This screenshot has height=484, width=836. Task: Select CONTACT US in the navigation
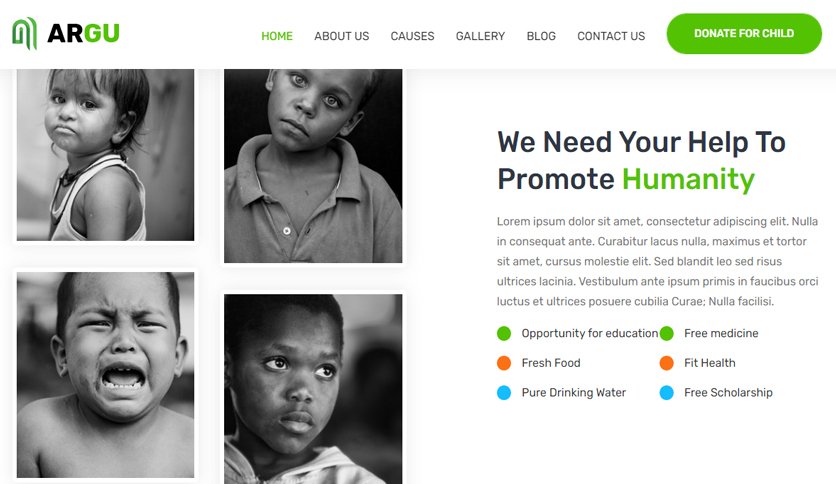(x=611, y=36)
